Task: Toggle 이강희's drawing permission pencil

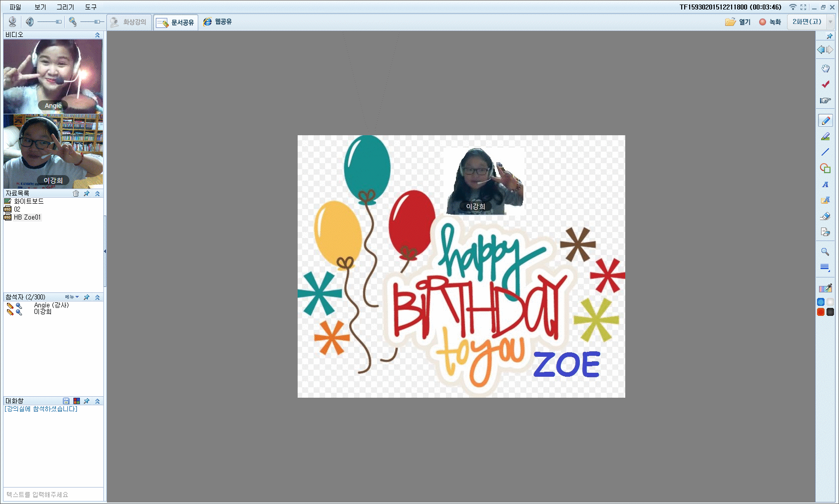Action: (10, 312)
